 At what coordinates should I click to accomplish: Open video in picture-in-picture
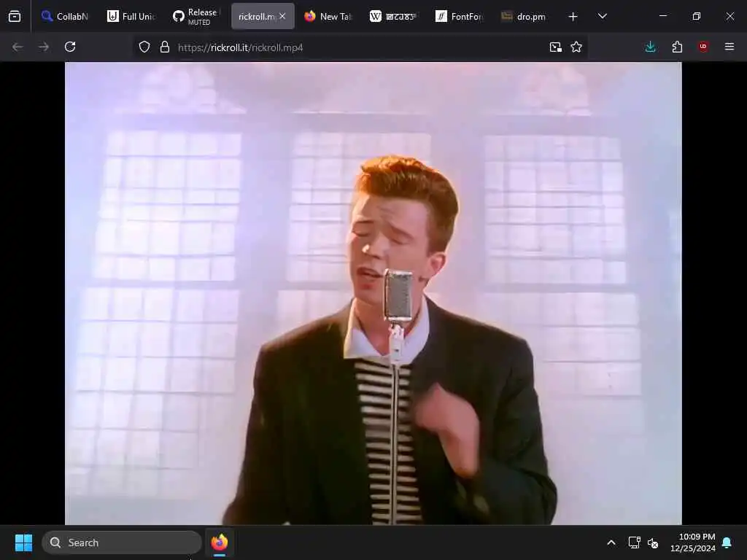(555, 47)
